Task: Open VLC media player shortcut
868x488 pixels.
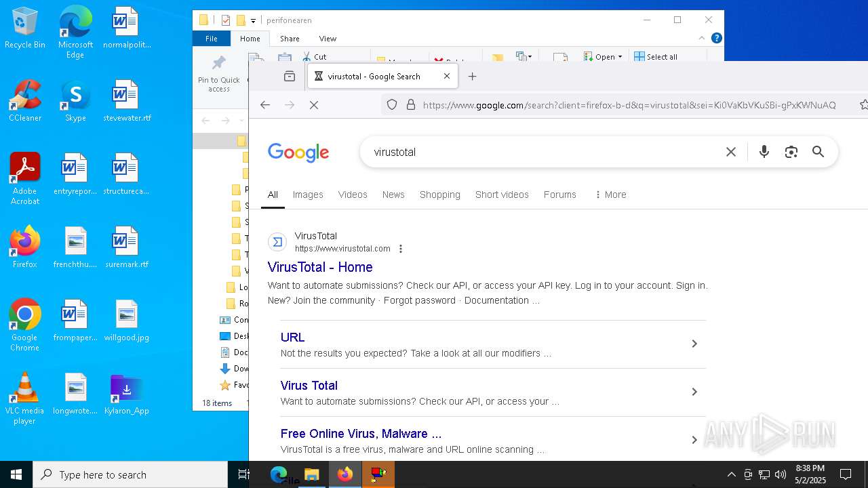Action: [25, 398]
